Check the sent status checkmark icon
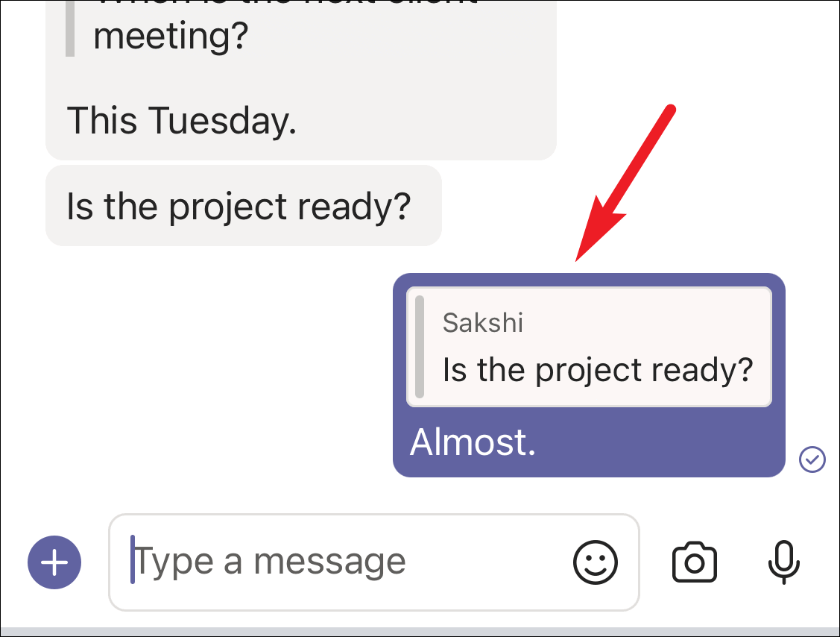 click(812, 459)
